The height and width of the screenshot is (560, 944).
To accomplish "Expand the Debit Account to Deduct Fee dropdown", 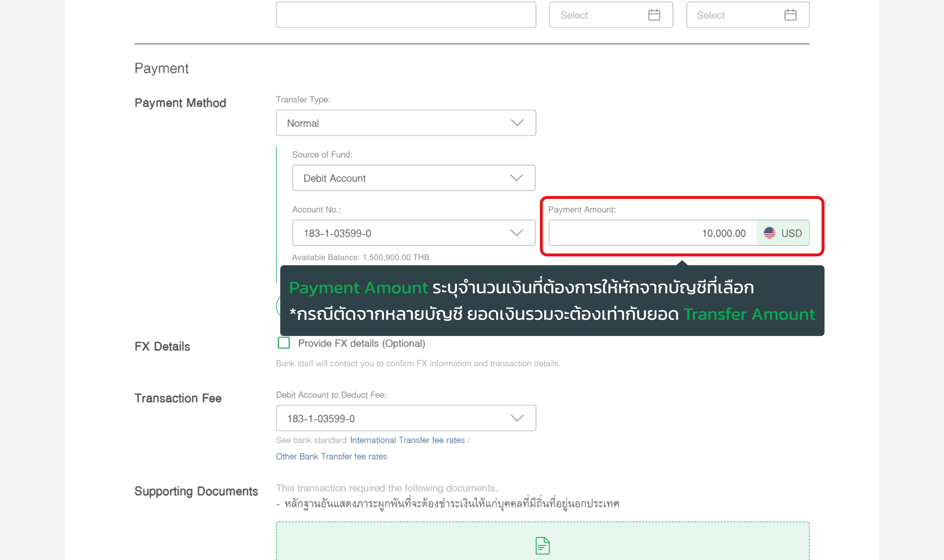I will [x=406, y=418].
